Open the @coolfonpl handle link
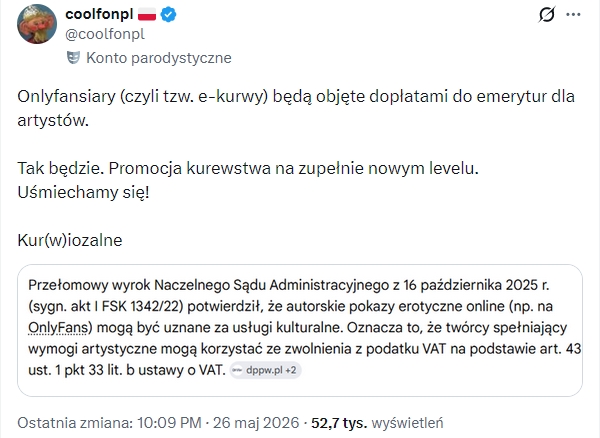 [x=105, y=34]
